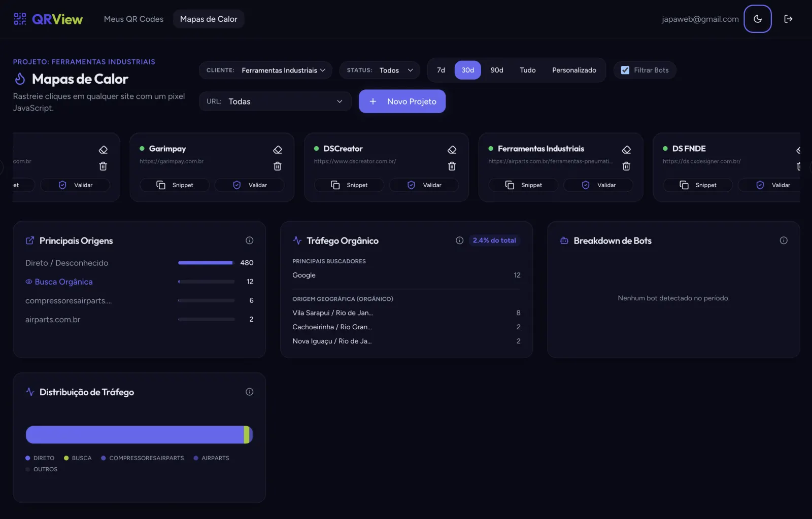Image resolution: width=812 pixels, height=519 pixels.
Task: Click eraser icon on Ferramentas Industriais card
Action: pyautogui.click(x=627, y=150)
